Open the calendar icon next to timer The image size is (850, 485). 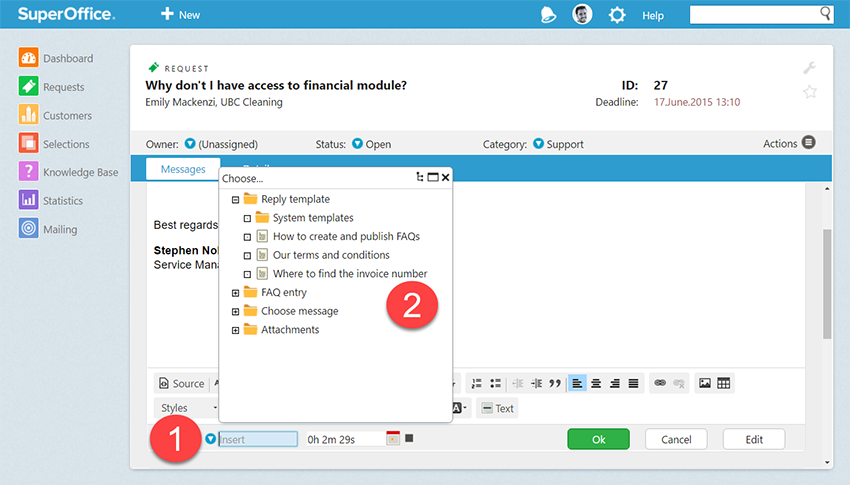[393, 438]
